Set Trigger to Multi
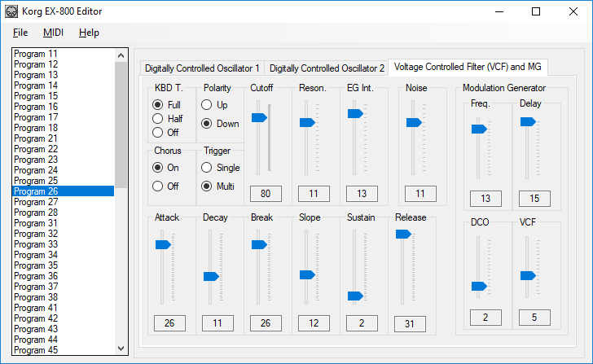 pyautogui.click(x=217, y=186)
